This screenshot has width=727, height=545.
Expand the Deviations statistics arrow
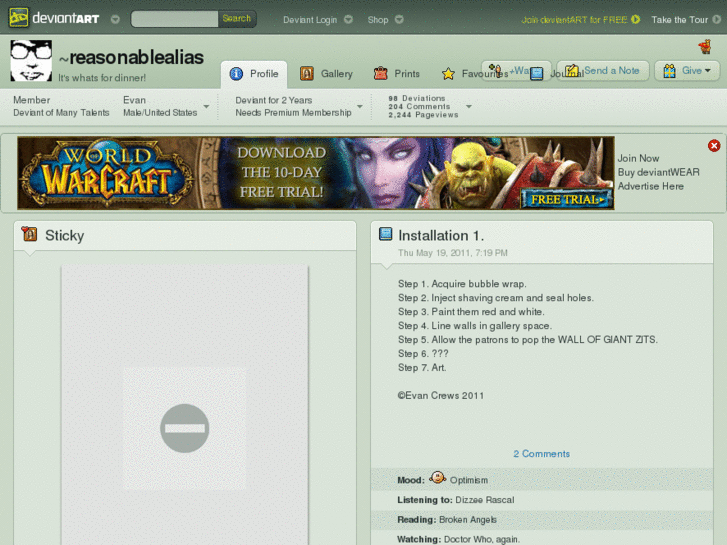click(x=469, y=107)
